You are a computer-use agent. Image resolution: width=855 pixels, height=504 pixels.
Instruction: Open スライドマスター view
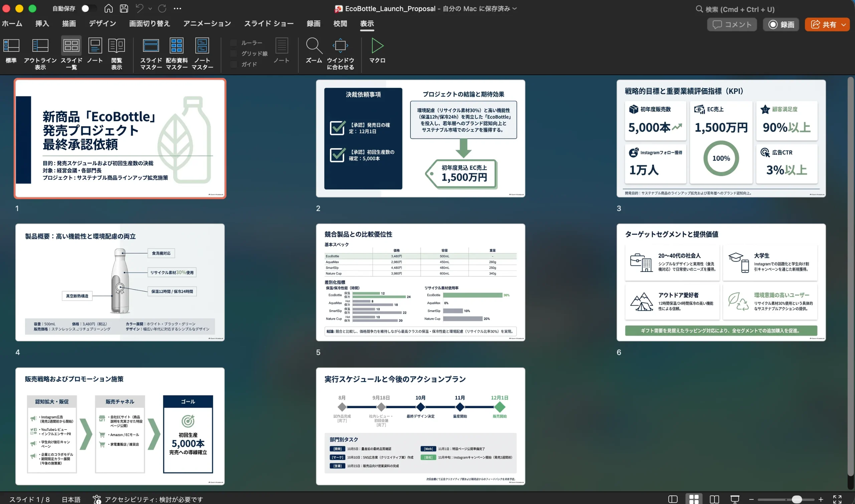[151, 54]
